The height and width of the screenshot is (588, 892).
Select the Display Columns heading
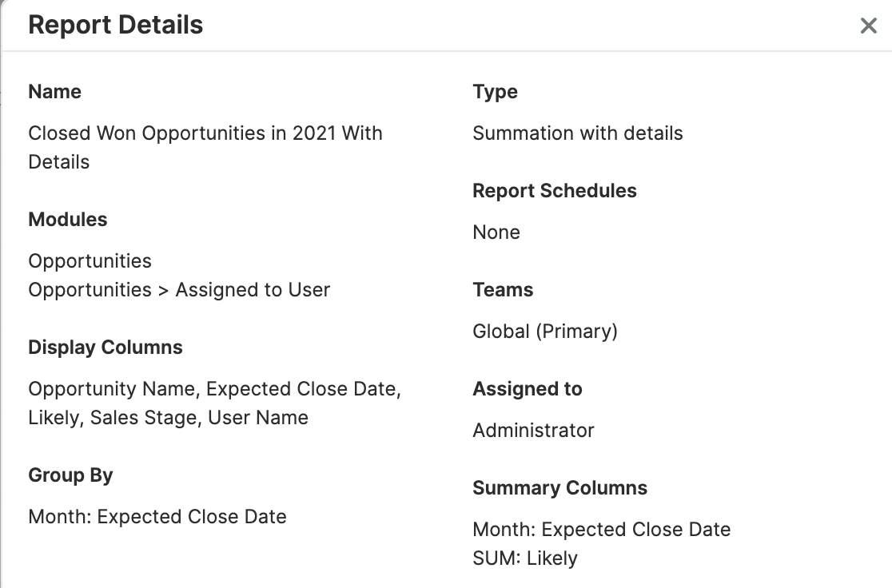point(105,347)
